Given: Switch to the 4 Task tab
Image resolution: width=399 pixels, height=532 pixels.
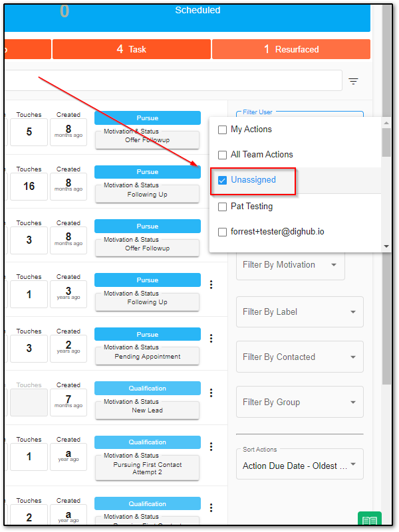Looking at the screenshot, I should click(x=132, y=49).
